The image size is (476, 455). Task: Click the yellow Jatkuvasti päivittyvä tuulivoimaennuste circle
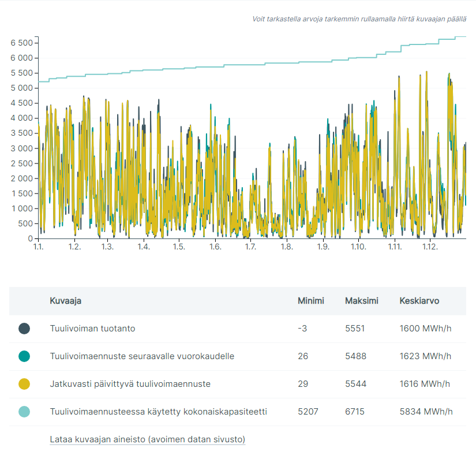tap(24, 384)
